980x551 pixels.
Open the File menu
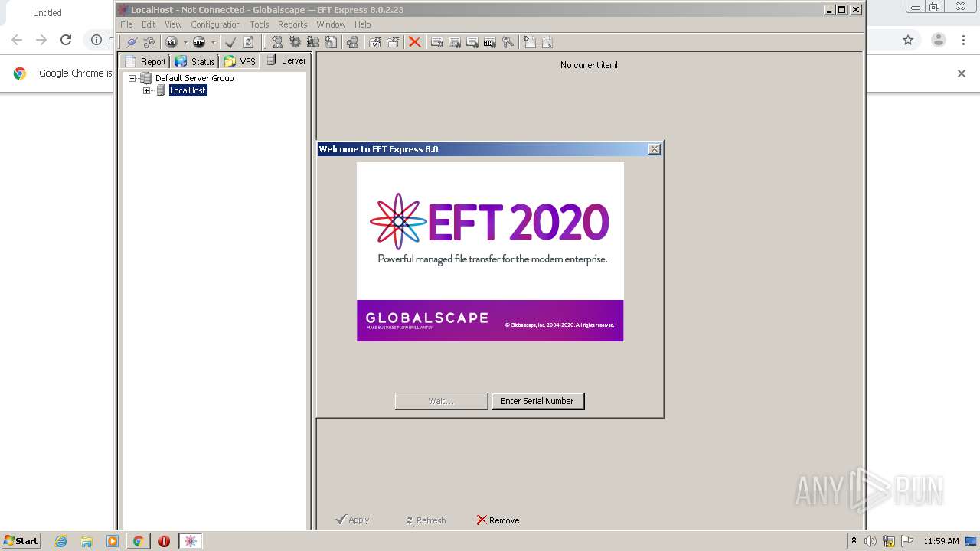coord(126,24)
